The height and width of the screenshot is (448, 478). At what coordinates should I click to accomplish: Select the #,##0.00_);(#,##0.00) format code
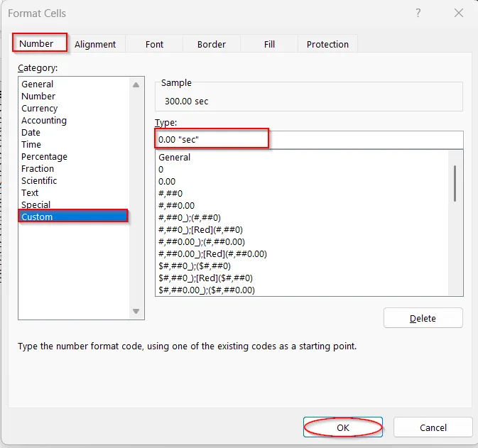pyautogui.click(x=302, y=241)
